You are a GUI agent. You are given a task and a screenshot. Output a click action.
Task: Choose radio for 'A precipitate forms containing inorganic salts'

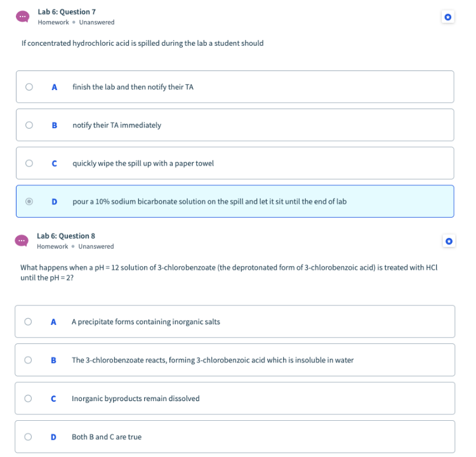[28, 322]
